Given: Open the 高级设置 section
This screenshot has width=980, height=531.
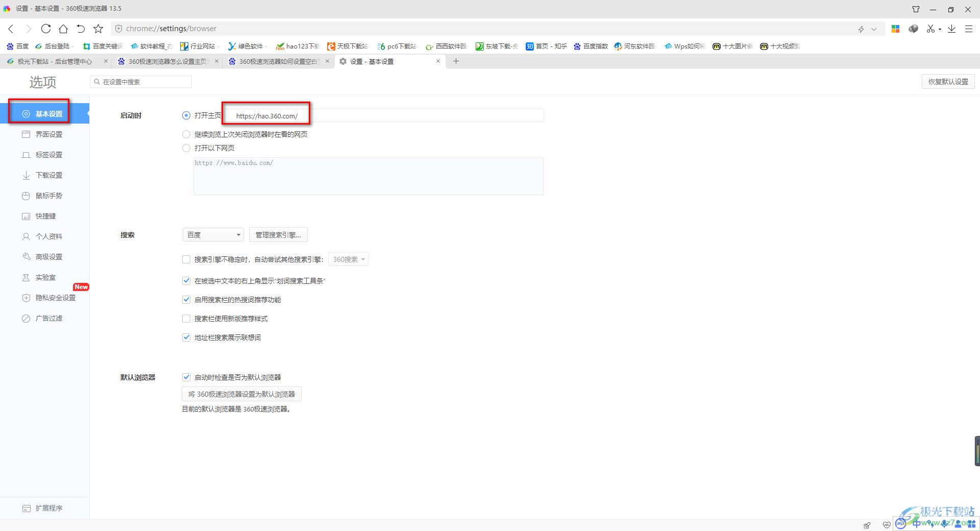Looking at the screenshot, I should [x=45, y=257].
